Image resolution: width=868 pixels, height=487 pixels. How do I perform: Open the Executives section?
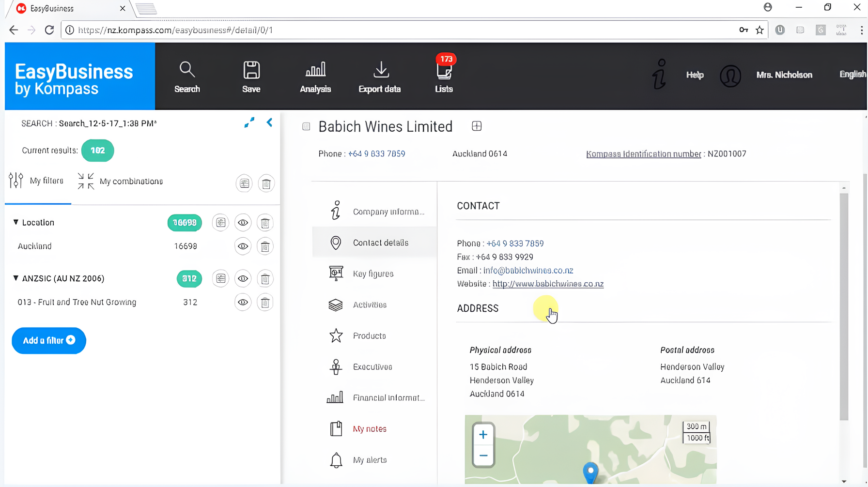(x=372, y=367)
